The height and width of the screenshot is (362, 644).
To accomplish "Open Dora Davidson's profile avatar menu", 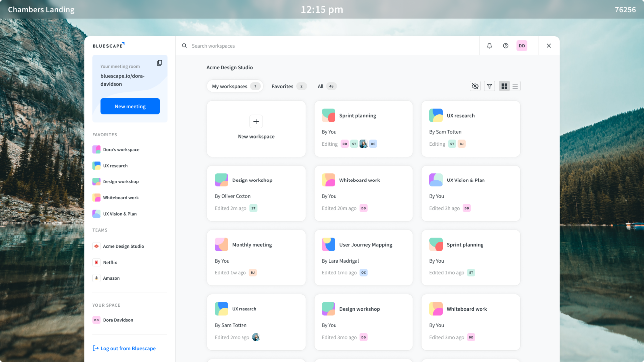I will tap(96, 320).
